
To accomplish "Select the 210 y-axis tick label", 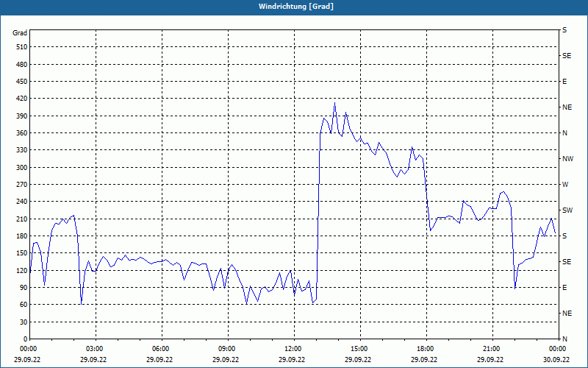I will pyautogui.click(x=22, y=219).
